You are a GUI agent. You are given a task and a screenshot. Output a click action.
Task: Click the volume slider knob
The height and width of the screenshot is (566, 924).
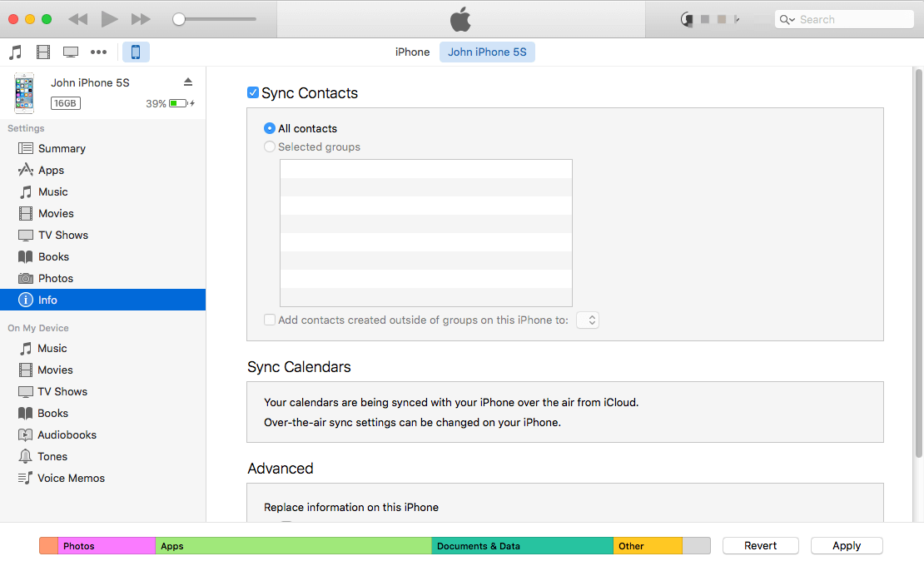click(x=178, y=19)
